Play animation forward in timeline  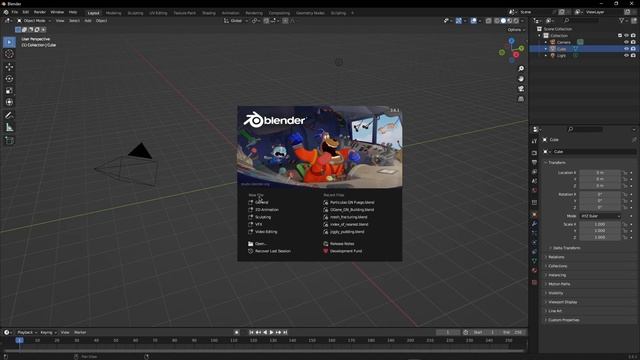(x=271, y=332)
